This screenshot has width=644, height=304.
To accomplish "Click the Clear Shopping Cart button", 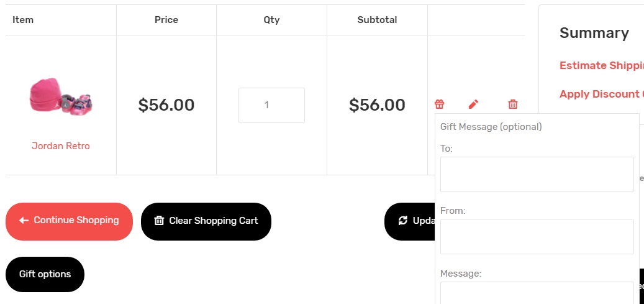I will point(206,221).
